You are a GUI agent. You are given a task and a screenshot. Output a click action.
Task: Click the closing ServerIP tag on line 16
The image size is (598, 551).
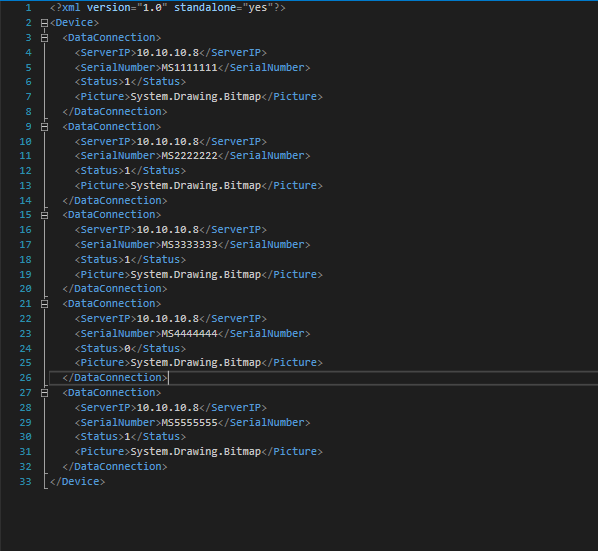(233, 230)
